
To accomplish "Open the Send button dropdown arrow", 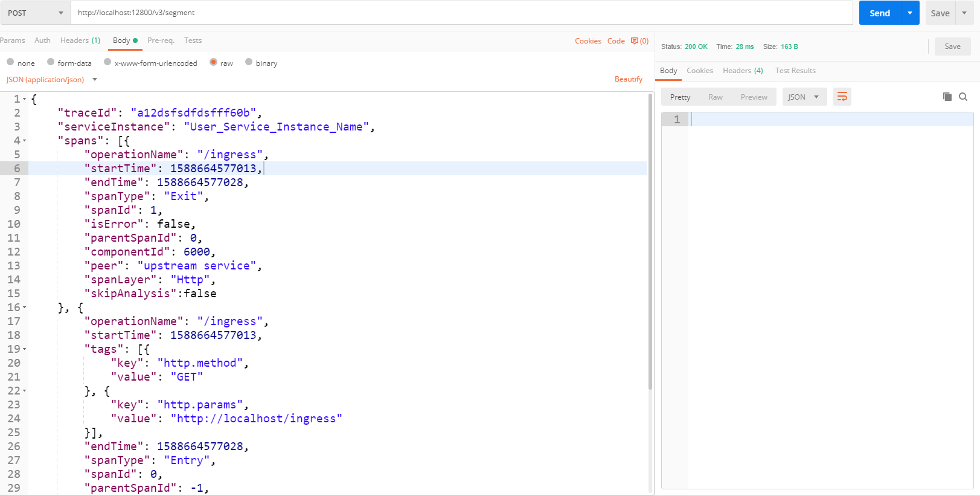I will point(910,13).
